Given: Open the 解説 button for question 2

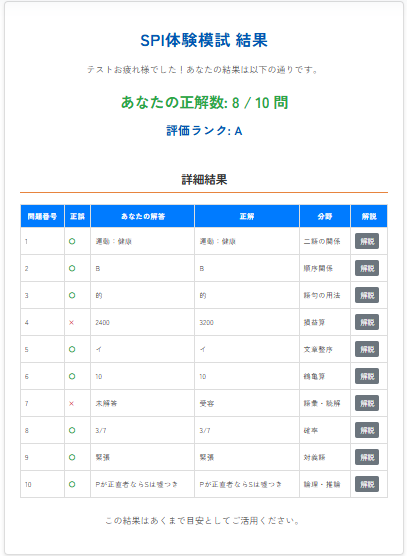Looking at the screenshot, I should pyautogui.click(x=367, y=268).
